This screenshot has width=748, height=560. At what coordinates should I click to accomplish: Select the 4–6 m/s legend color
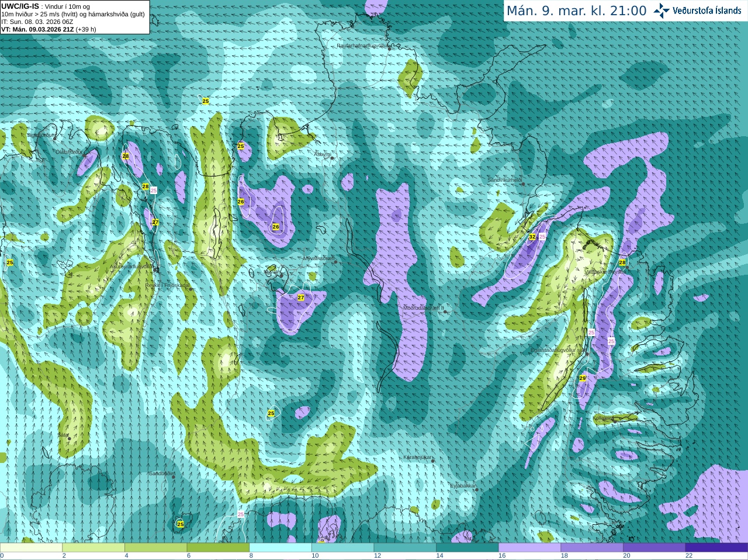156,547
